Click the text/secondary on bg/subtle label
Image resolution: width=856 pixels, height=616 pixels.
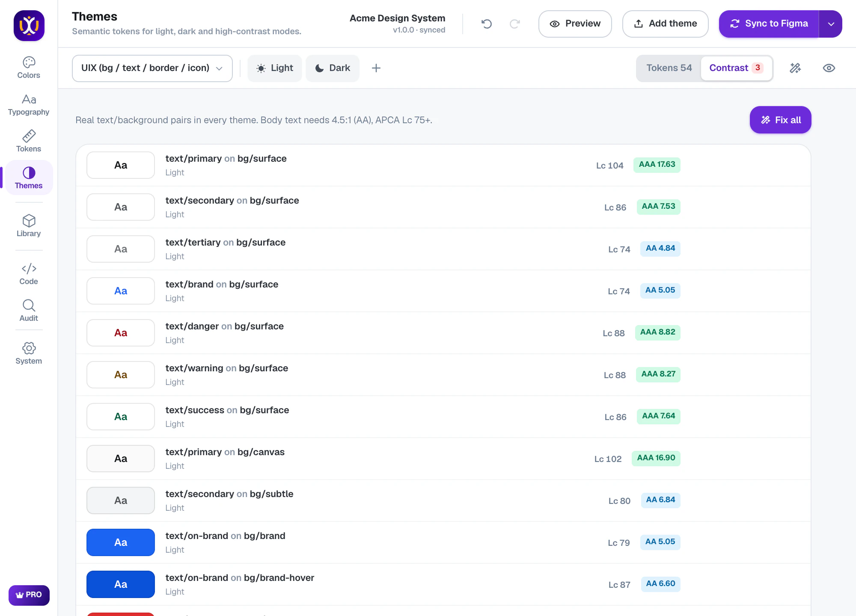[x=229, y=494]
